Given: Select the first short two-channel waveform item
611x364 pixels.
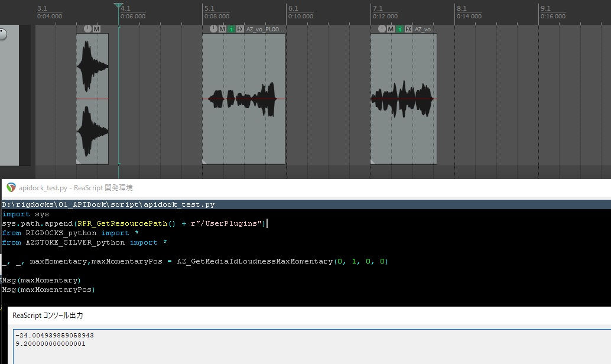Looking at the screenshot, I should coord(92,99).
